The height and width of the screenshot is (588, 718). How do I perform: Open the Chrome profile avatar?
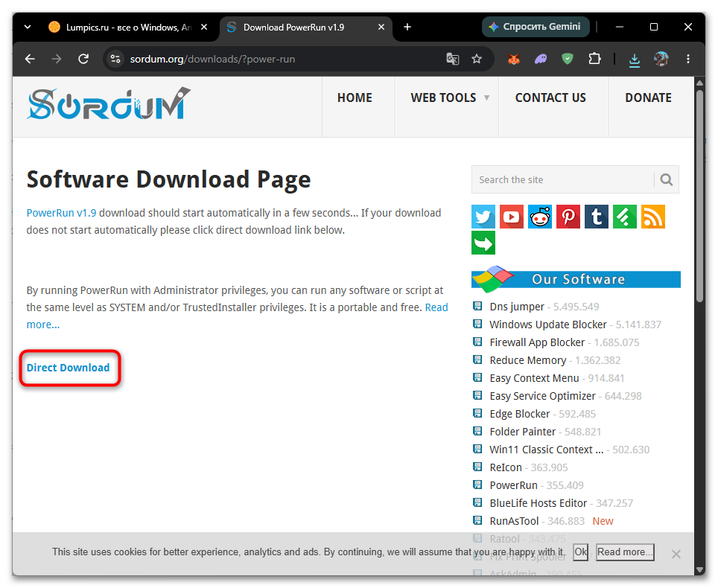661,59
